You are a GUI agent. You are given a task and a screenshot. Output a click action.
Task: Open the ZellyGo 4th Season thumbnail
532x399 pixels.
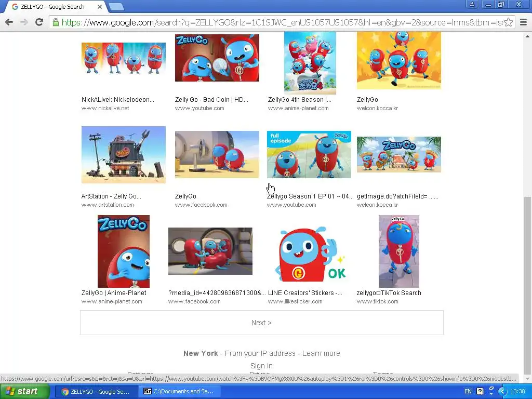(x=310, y=63)
